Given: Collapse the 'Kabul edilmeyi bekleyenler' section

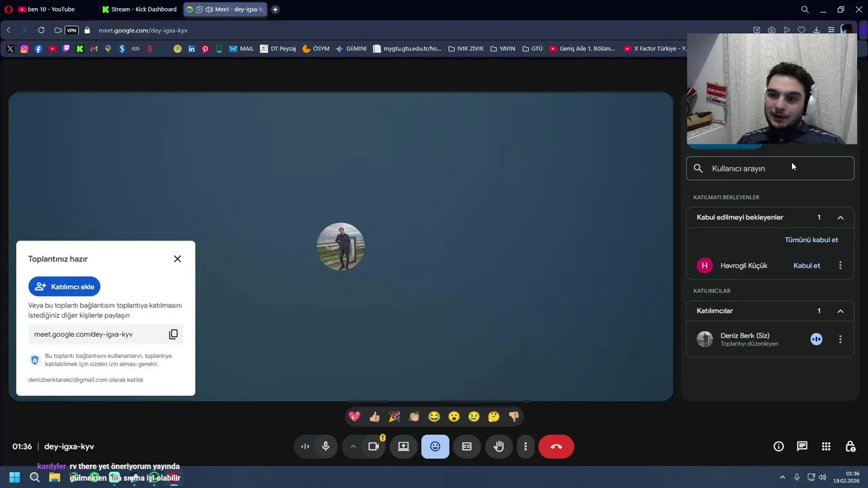Looking at the screenshot, I should pyautogui.click(x=840, y=218).
